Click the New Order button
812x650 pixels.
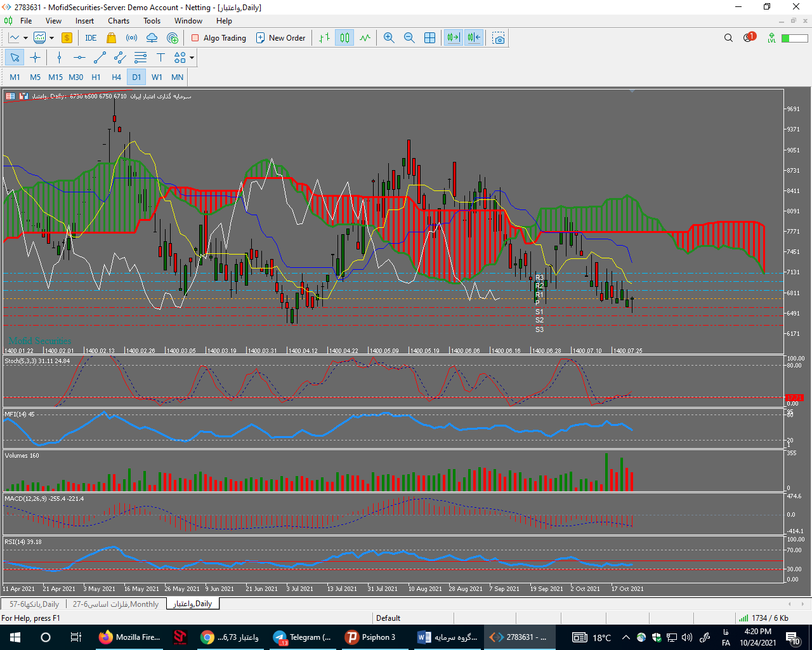[x=280, y=38]
